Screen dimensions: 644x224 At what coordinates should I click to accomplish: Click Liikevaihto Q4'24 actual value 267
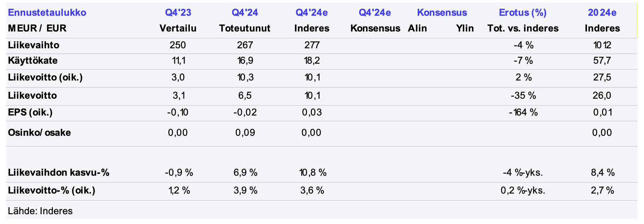point(245,45)
